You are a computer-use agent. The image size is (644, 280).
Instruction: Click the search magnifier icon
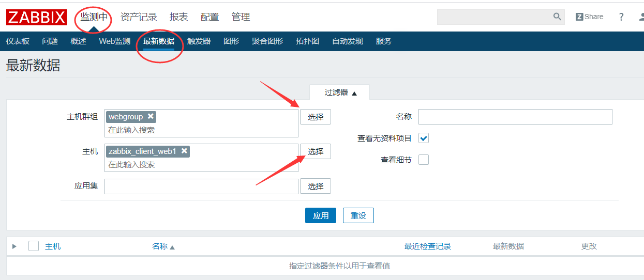[x=557, y=17]
